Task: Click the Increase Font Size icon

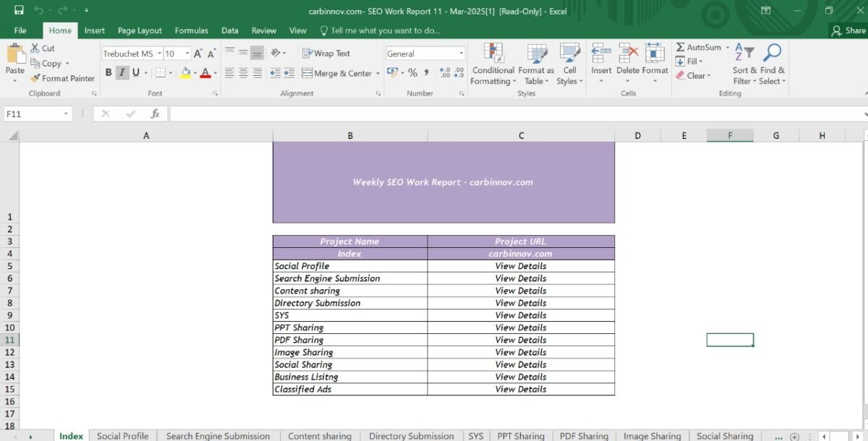Action: click(198, 53)
